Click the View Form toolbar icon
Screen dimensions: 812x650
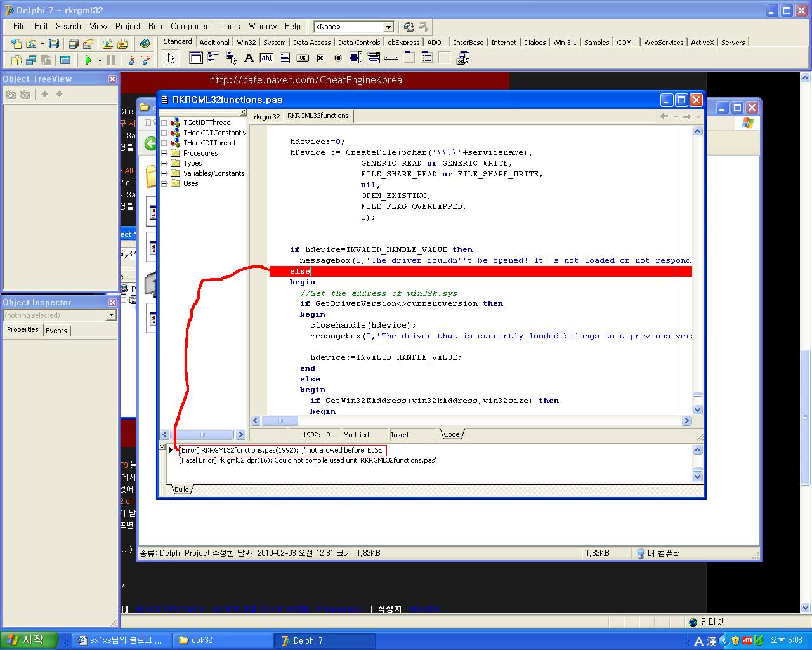(x=30, y=60)
